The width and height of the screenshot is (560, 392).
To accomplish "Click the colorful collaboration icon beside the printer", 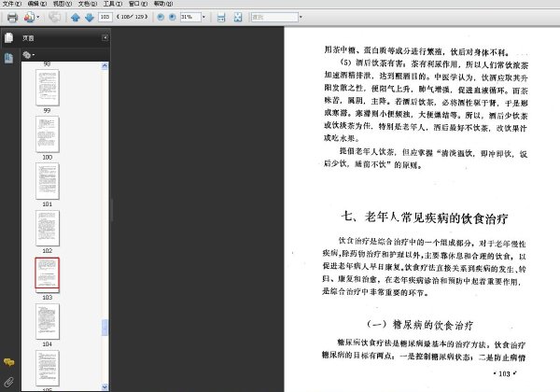I will point(29,17).
